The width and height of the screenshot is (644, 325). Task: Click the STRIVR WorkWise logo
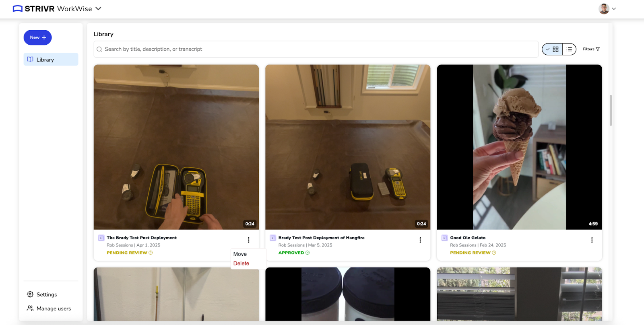pyautogui.click(x=52, y=8)
